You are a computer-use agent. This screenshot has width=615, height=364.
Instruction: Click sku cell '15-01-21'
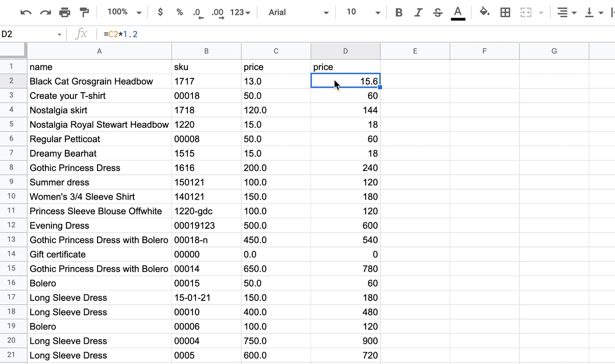coord(206,298)
